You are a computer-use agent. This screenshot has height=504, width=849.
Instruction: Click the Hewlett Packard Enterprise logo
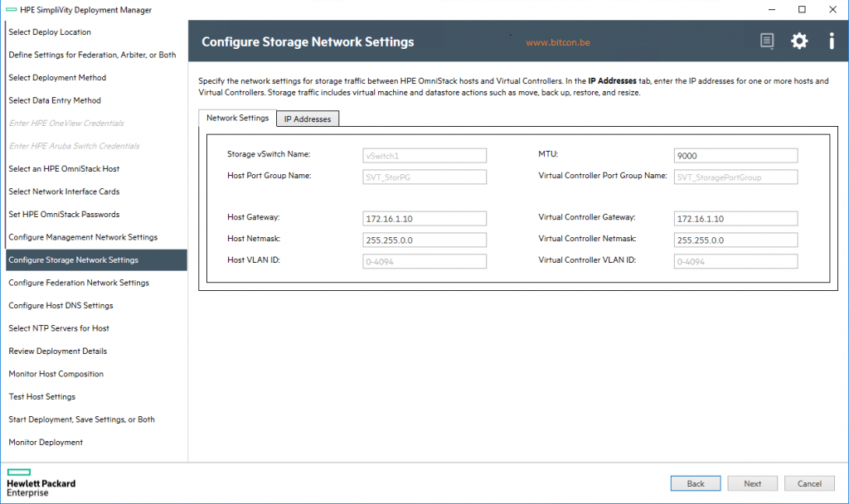pyautogui.click(x=41, y=482)
